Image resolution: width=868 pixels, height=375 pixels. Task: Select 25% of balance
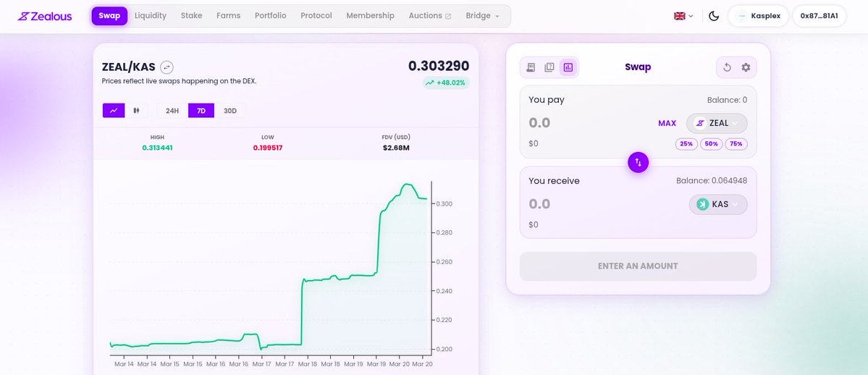coord(686,144)
